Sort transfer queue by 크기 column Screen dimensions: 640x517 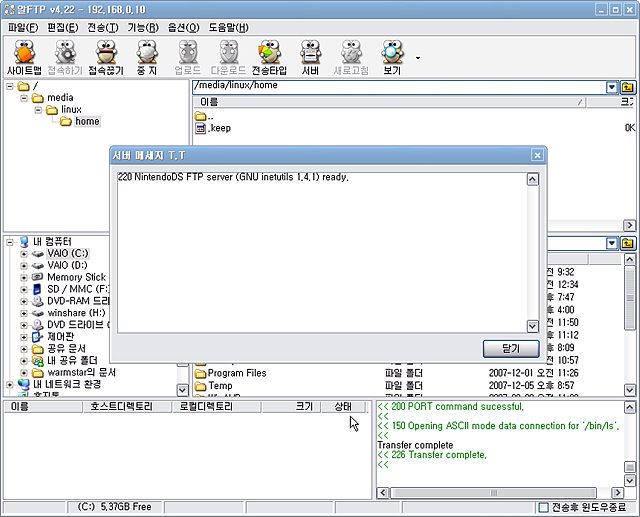pos(291,406)
